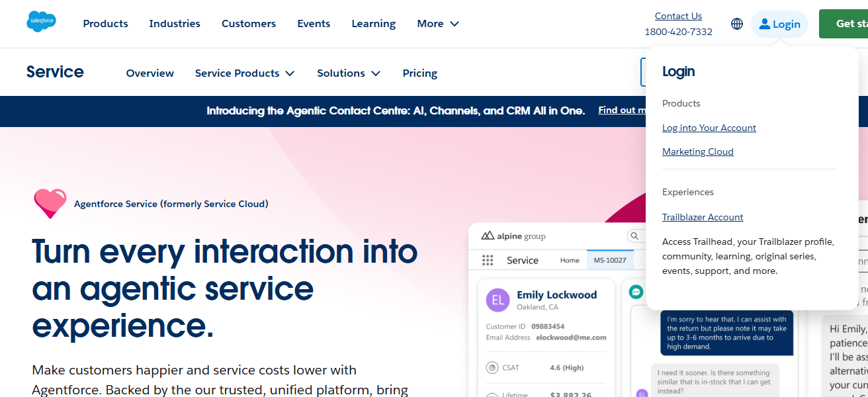Click the 'Turn every interaction' headline
The height and width of the screenshot is (397, 868).
coord(225,288)
